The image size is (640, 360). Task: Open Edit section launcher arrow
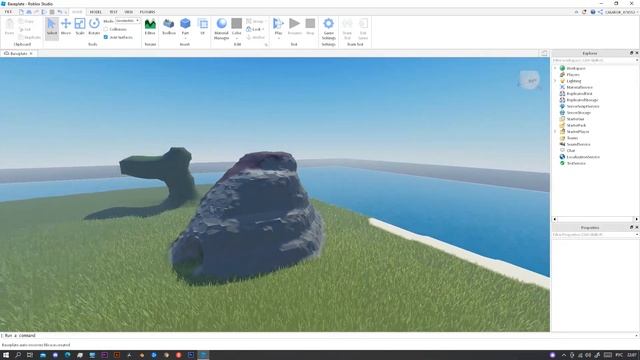coord(266,44)
